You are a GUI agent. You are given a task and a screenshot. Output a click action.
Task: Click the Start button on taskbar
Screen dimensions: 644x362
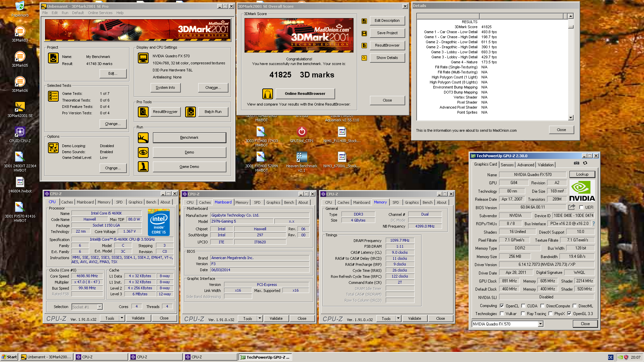click(x=9, y=357)
